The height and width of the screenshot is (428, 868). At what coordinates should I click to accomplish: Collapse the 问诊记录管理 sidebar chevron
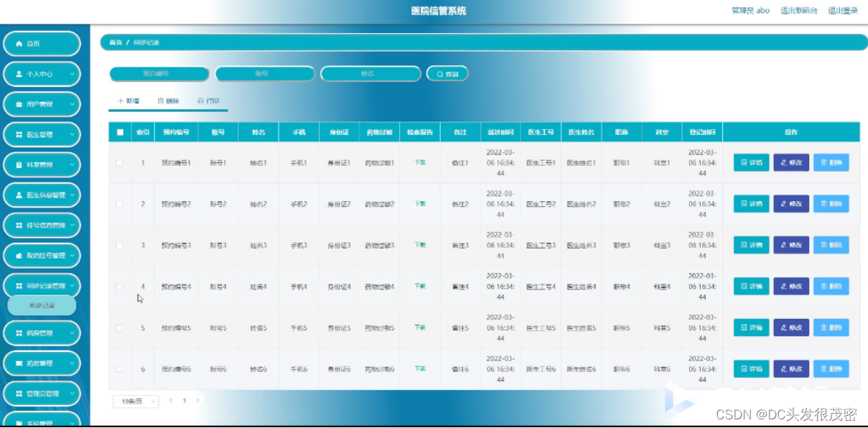(73, 286)
